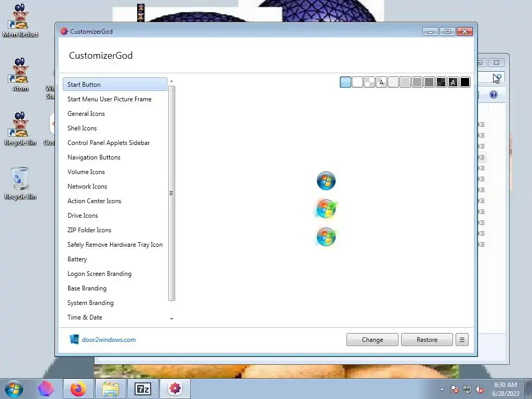Image resolution: width=532 pixels, height=399 pixels.
Task: Click the search icon in background window
Action: tap(498, 78)
